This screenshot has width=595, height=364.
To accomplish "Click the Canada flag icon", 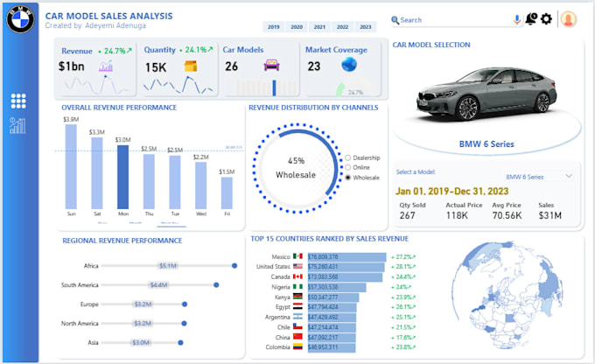I will tap(297, 276).
